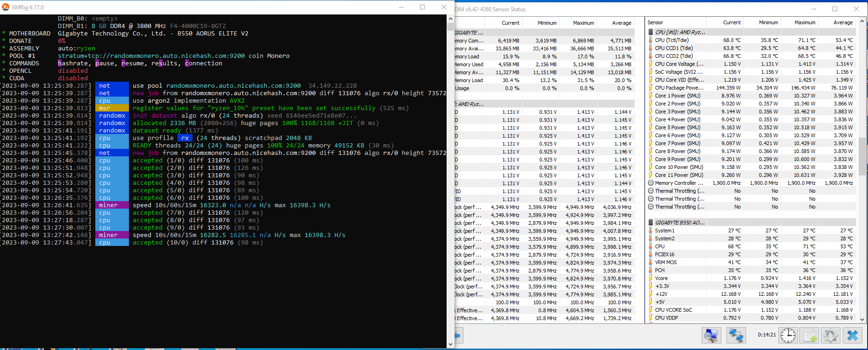This screenshot has width=868, height=350.
Task: Click the HWiNFO sensor list scrollbar up arrow
Action: click(x=862, y=22)
